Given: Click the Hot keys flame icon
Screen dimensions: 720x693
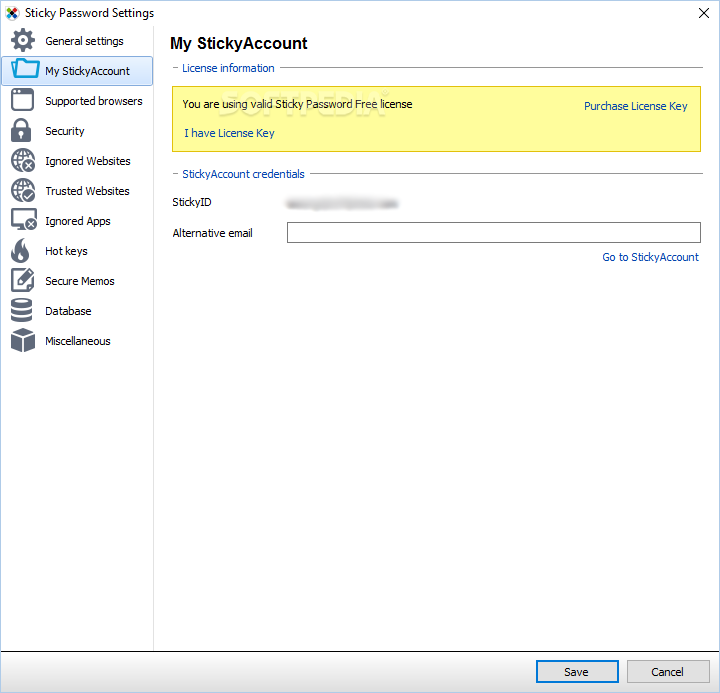Looking at the screenshot, I should (x=20, y=250).
